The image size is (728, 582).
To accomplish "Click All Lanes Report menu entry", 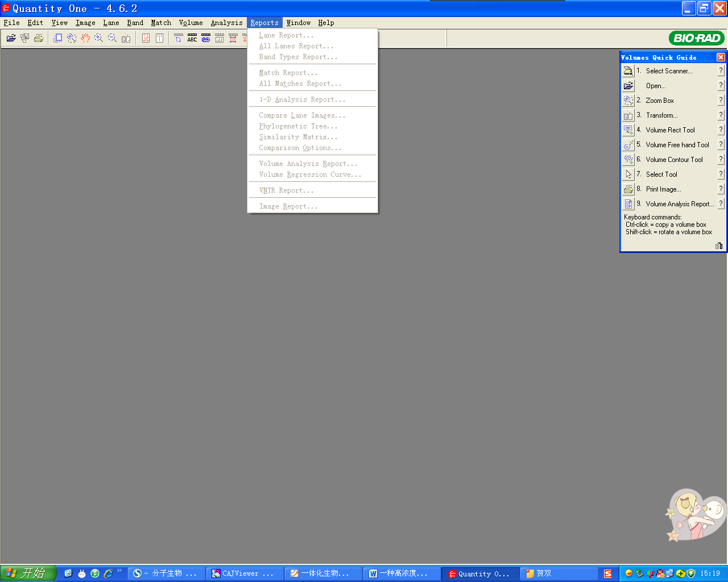I will pyautogui.click(x=313, y=46).
